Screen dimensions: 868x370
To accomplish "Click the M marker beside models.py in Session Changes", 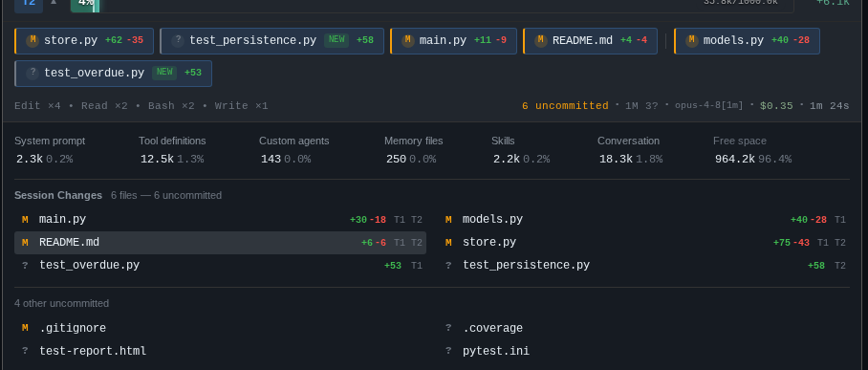I will pos(448,220).
